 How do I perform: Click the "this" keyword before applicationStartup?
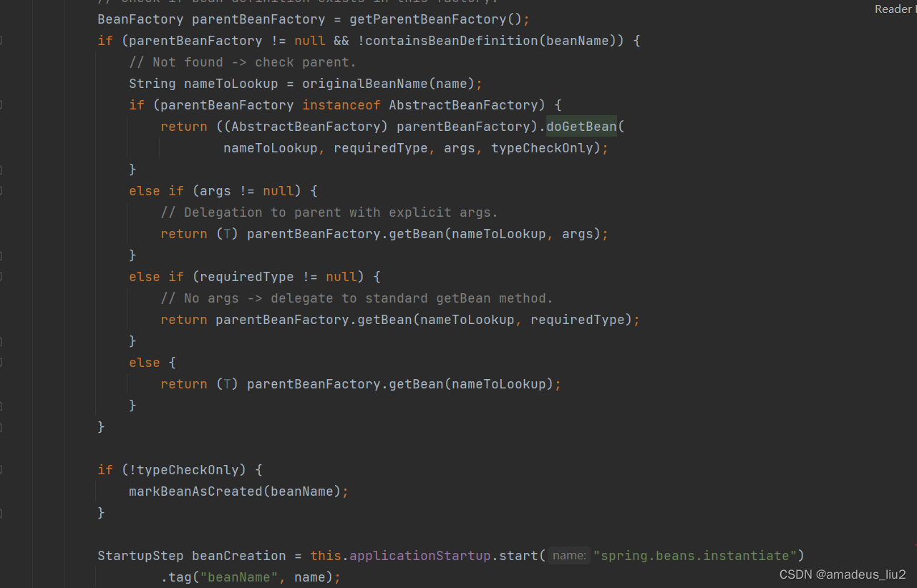coord(326,556)
